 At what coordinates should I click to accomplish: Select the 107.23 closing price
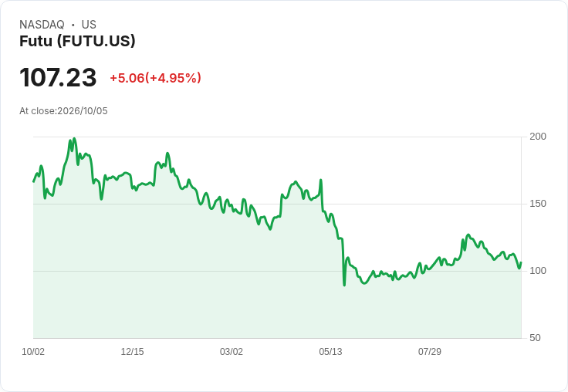(x=58, y=77)
